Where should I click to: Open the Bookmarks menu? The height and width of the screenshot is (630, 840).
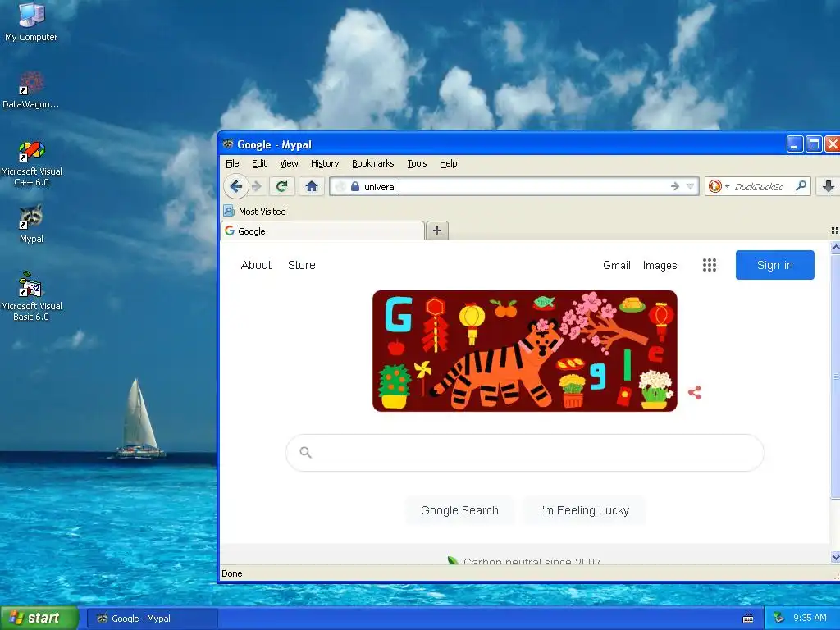(373, 163)
